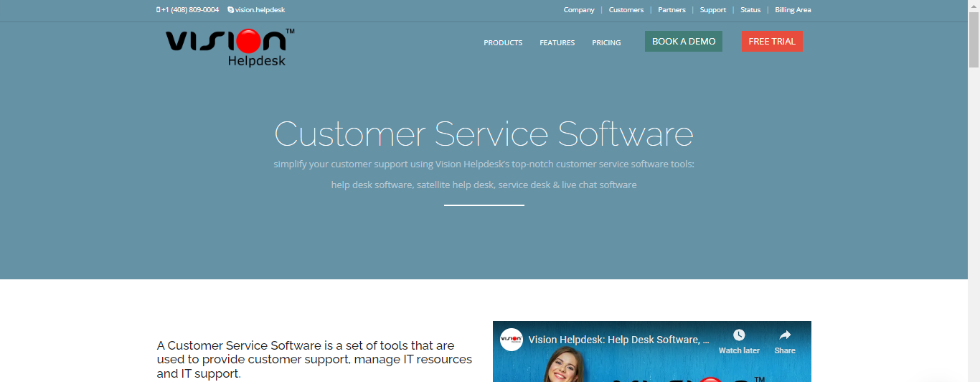The width and height of the screenshot is (980, 382).
Task: Click the Share arrow icon on video
Action: click(x=784, y=335)
